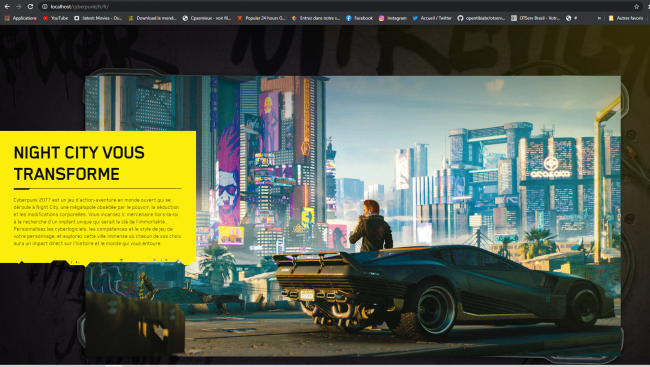Click the browser forward arrow
This screenshot has height=367, width=650.
(19, 7)
